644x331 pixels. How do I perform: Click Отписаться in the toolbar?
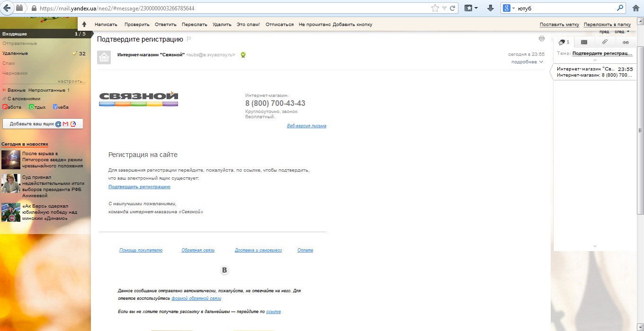[x=279, y=24]
